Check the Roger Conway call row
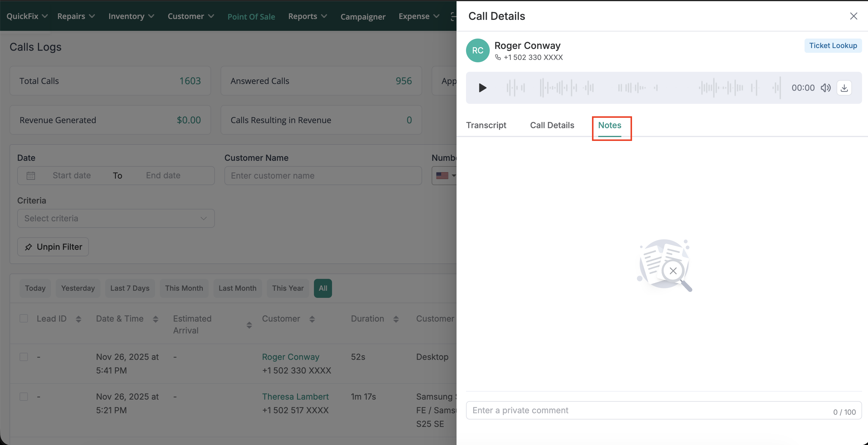Viewport: 868px width, 445px height. point(24,357)
